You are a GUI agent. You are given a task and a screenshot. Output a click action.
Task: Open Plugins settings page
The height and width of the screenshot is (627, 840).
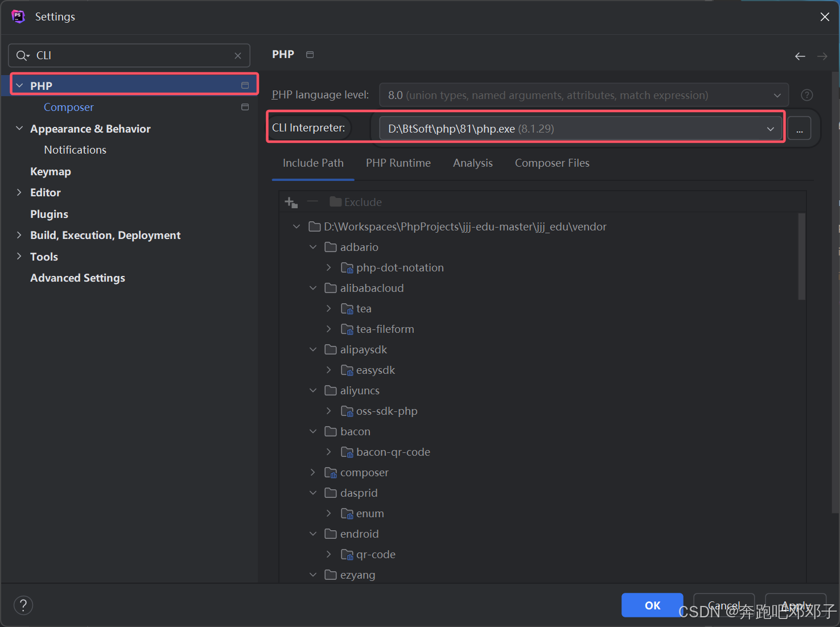tap(49, 214)
